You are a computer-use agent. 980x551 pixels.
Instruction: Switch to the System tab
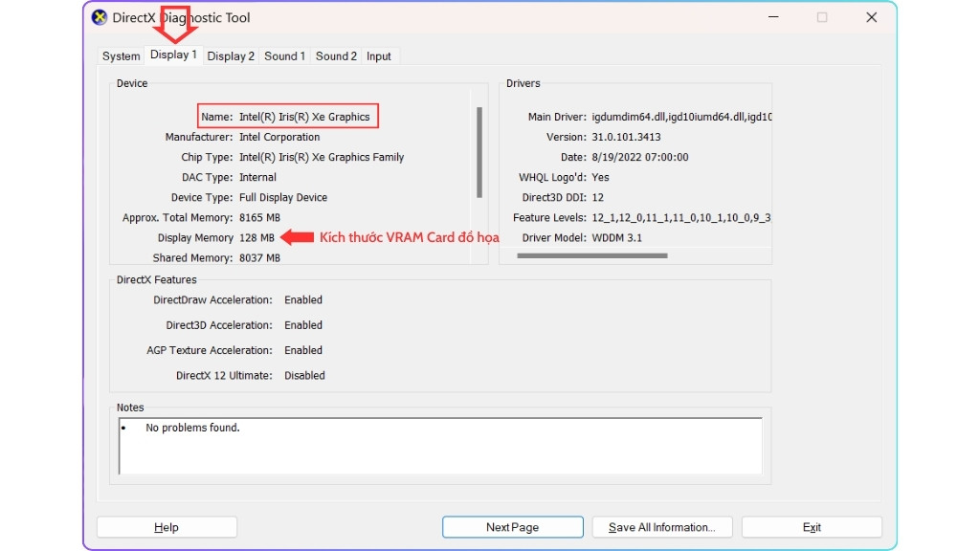click(121, 55)
